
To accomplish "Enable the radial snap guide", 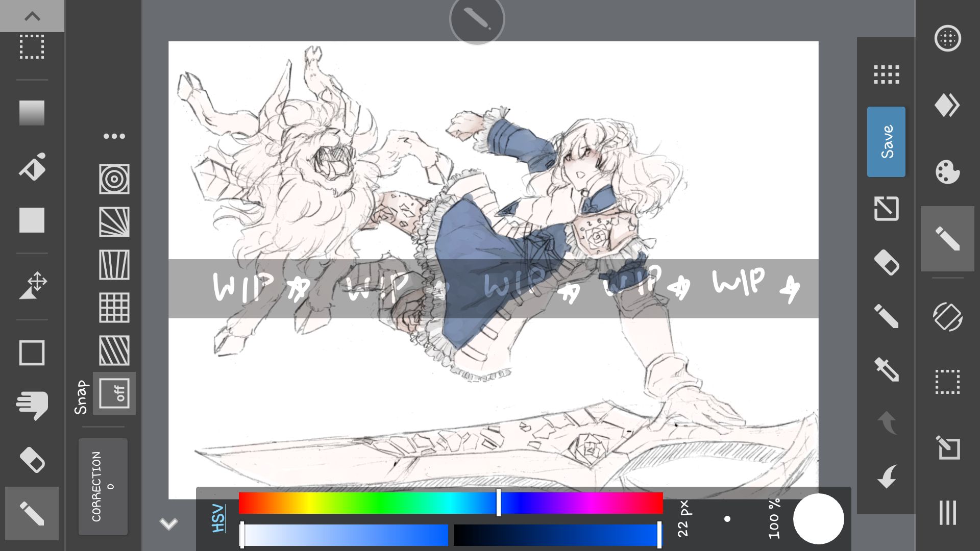I will (113, 179).
